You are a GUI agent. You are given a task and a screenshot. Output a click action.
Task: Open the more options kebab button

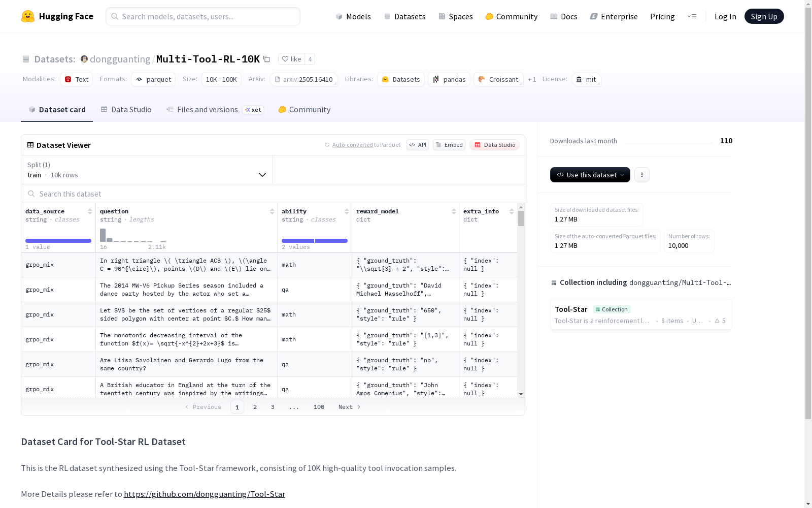point(642,175)
